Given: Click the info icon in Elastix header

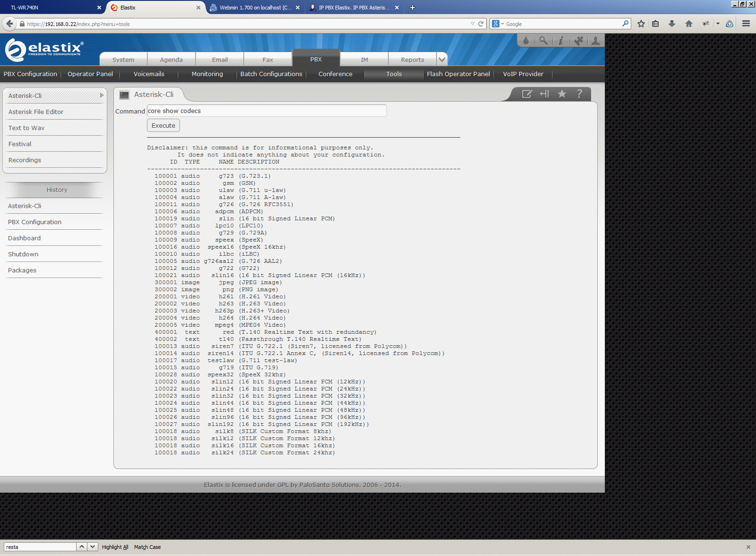Looking at the screenshot, I should pyautogui.click(x=561, y=41).
